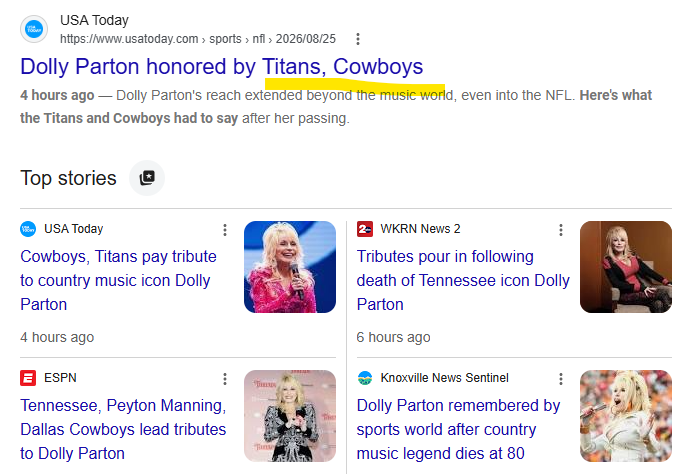Viewport: 696px width, 474px height.
Task: Click the Top stories collection icon
Action: [x=147, y=178]
